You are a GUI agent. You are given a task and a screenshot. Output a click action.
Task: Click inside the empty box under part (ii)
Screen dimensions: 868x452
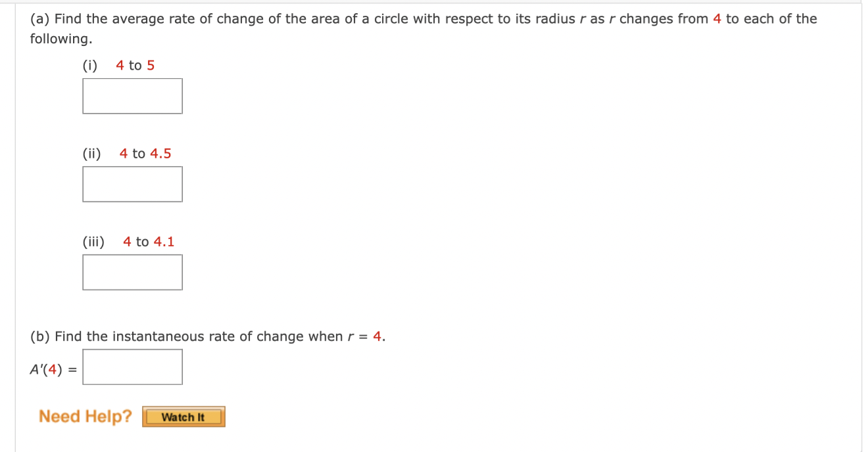pos(132,184)
